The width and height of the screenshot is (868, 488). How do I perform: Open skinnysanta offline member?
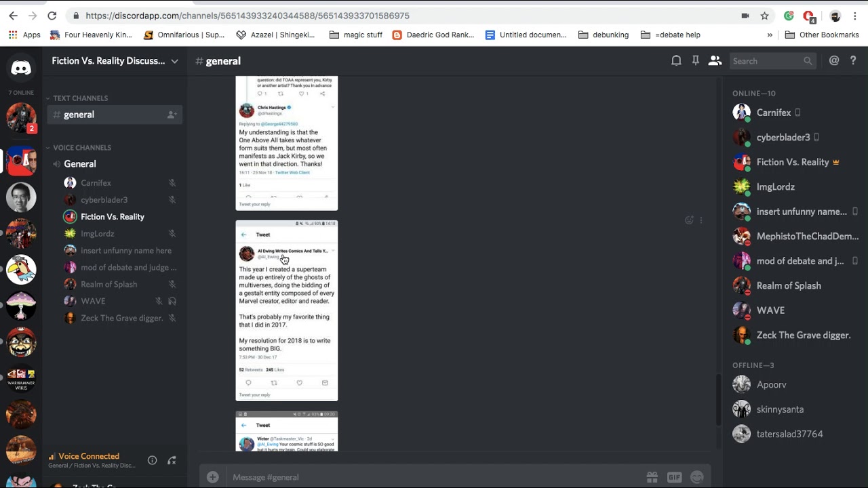click(x=795, y=409)
